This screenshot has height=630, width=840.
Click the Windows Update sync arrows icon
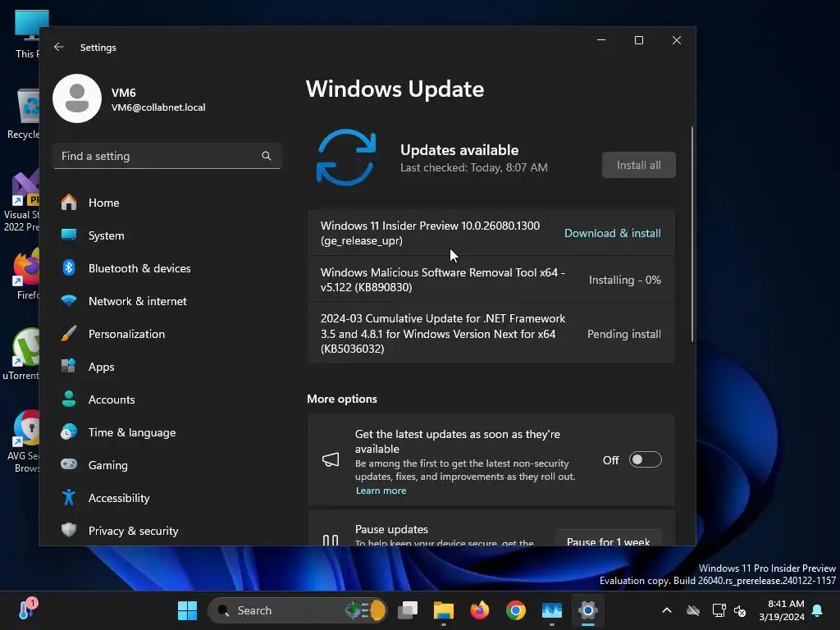point(346,157)
